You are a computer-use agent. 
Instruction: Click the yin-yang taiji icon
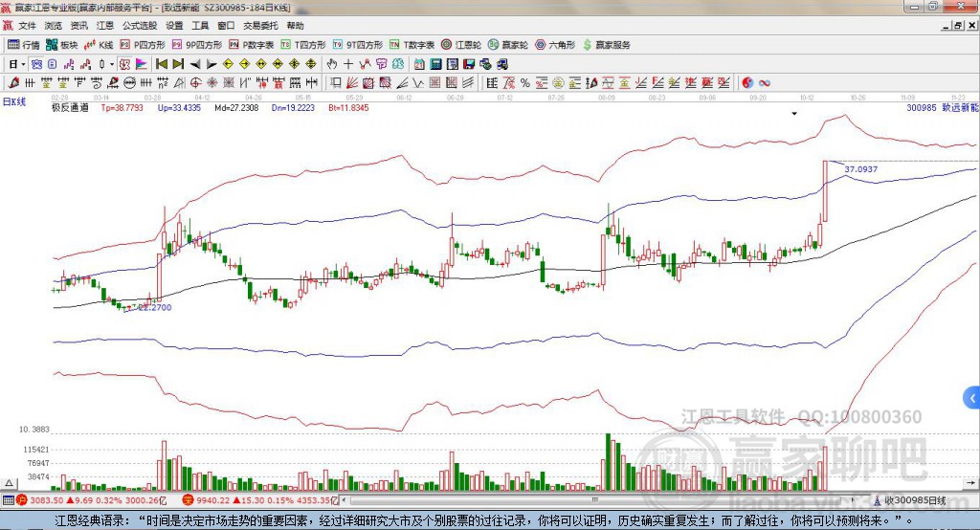click(x=747, y=82)
